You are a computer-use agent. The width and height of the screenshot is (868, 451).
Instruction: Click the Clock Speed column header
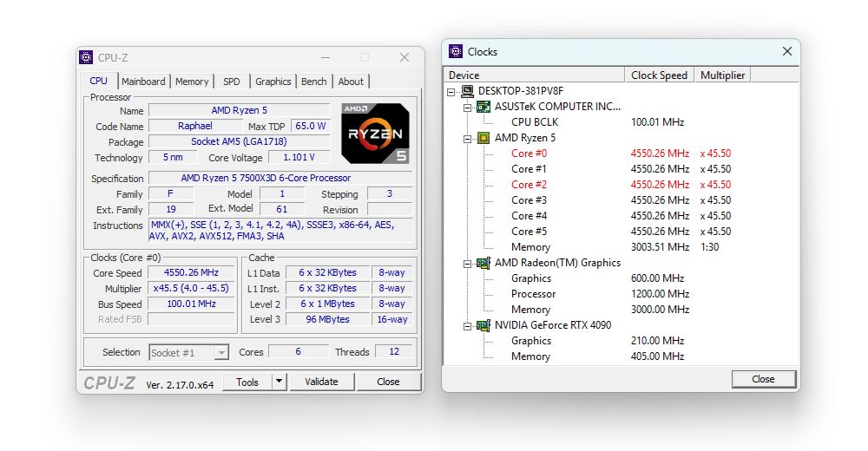click(660, 75)
